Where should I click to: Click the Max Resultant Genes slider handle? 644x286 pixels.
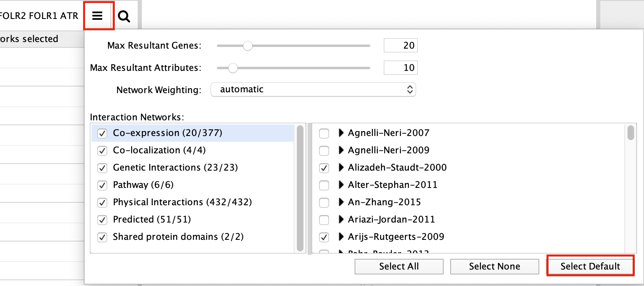247,46
